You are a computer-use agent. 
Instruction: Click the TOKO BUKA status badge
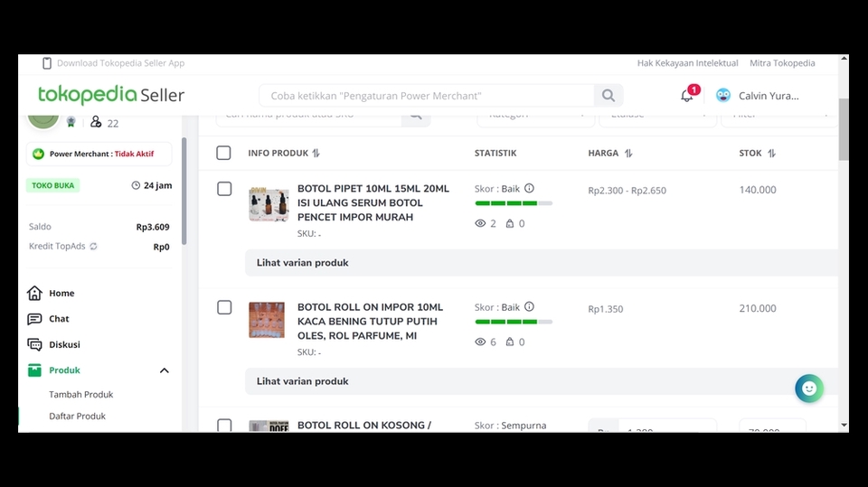click(x=52, y=185)
